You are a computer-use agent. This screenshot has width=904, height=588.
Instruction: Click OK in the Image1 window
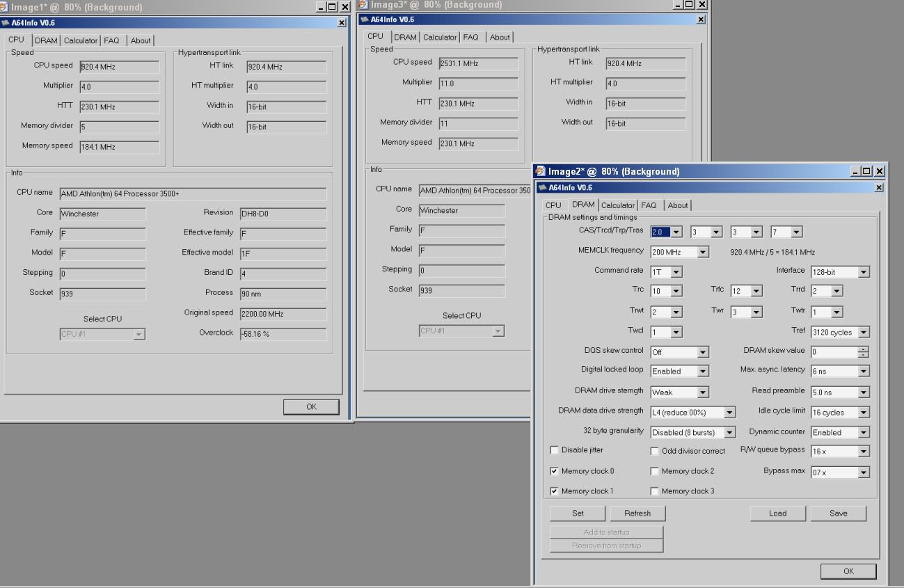(311, 407)
